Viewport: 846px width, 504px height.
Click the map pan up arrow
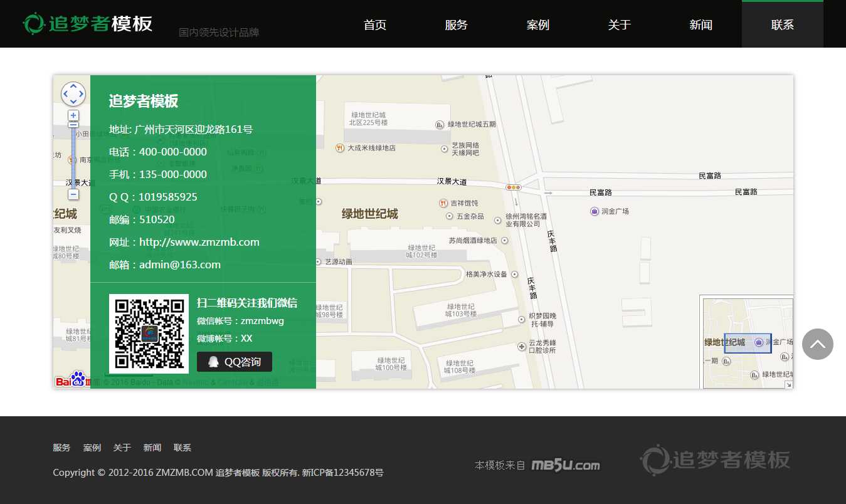73,86
